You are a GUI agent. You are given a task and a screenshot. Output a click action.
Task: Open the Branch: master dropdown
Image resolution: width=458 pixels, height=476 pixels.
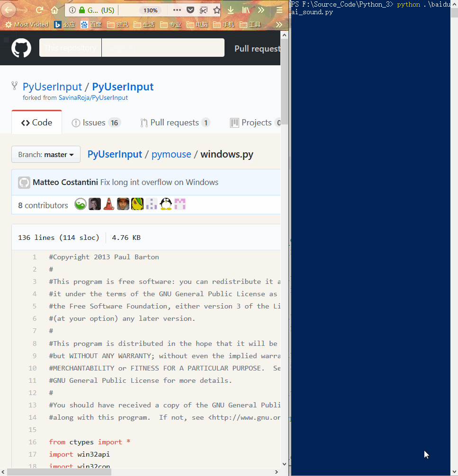click(46, 155)
